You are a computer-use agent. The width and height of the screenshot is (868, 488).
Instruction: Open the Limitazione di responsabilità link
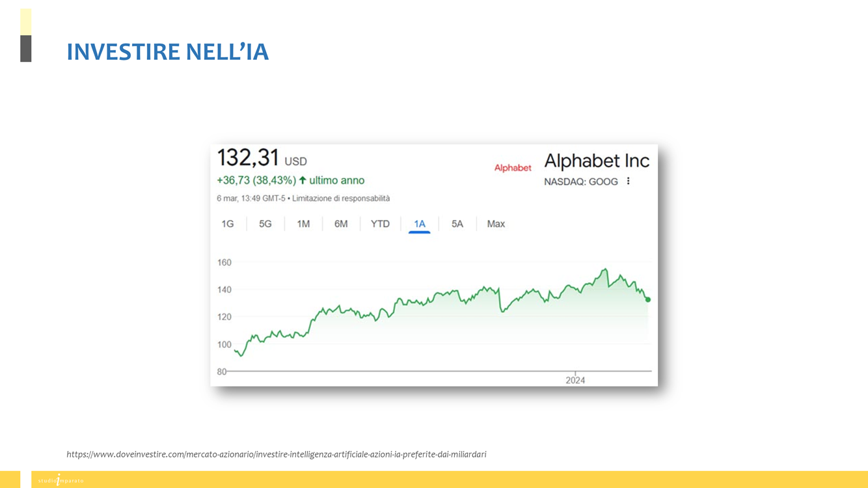pos(341,198)
